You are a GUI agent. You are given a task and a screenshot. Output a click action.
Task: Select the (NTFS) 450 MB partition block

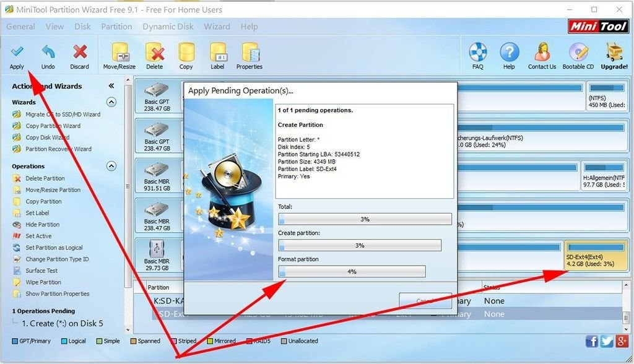[607, 96]
